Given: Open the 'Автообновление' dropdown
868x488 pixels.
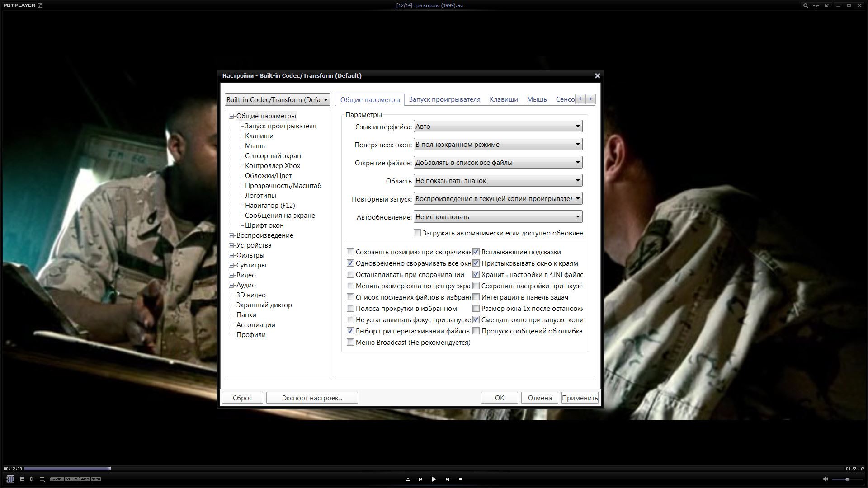Looking at the screenshot, I should coord(498,217).
